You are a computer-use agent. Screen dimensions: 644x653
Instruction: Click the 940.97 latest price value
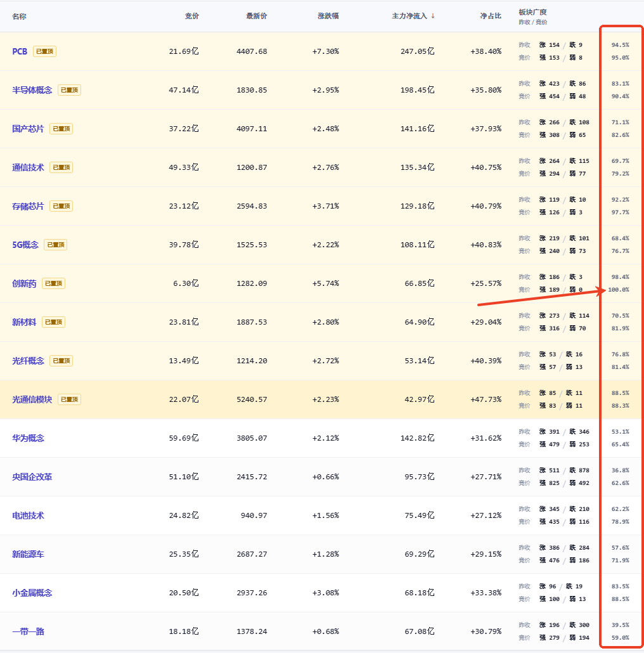point(254,515)
